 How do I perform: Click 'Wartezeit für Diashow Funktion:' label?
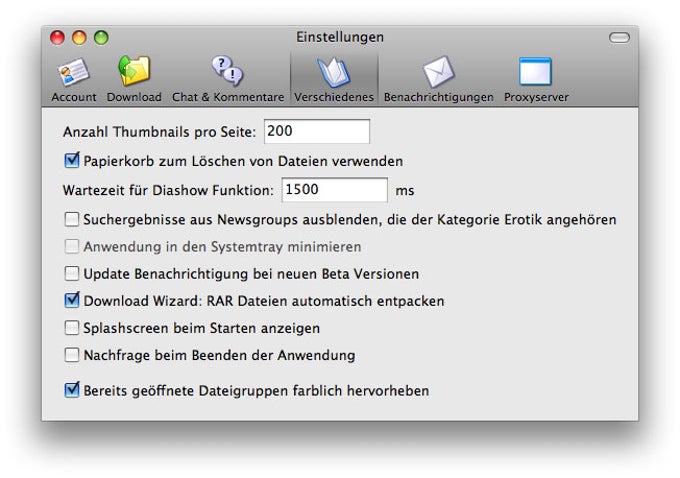(x=168, y=190)
